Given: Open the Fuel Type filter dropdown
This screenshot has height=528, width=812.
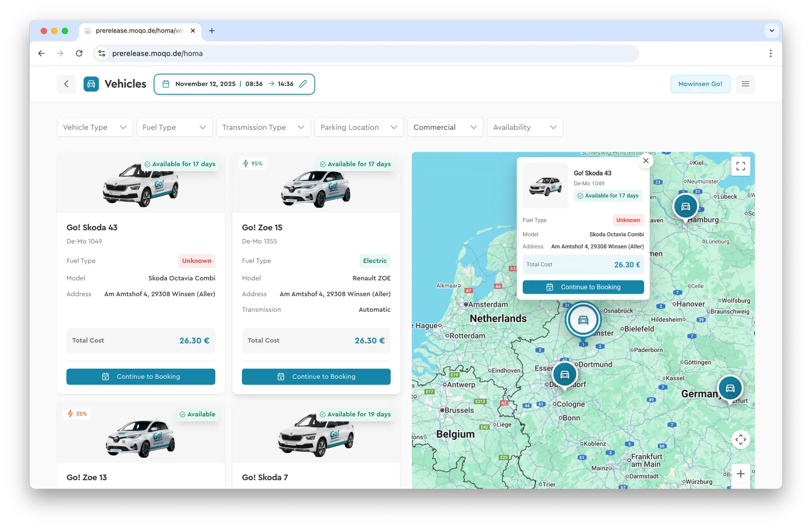Looking at the screenshot, I should coord(175,127).
